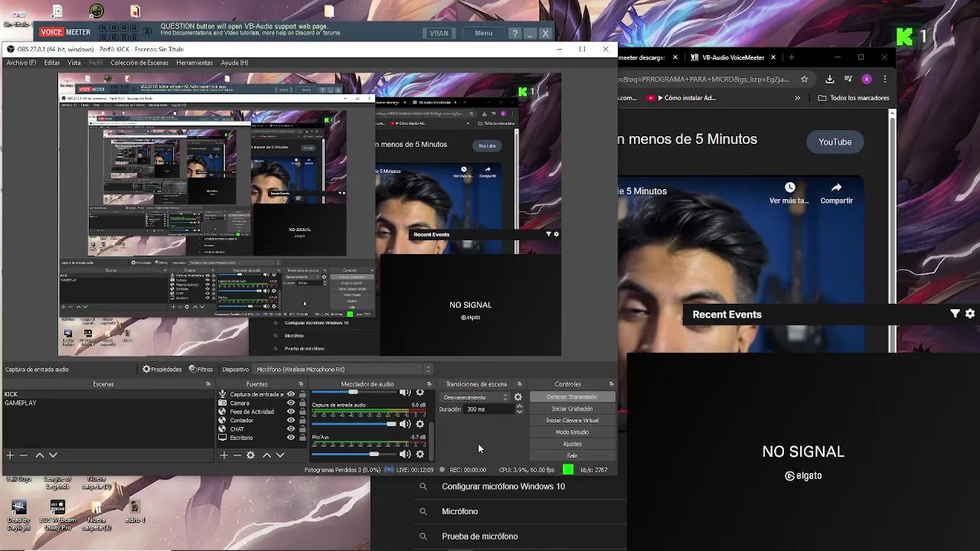Open Captura de entrada audio channel gear settings
980x551 pixels.
pos(420,424)
